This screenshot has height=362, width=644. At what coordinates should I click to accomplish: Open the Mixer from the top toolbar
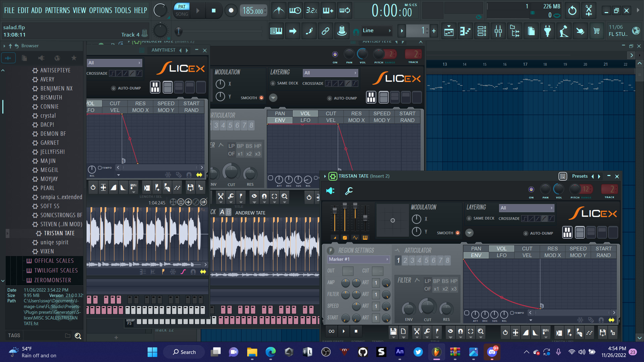tap(498, 31)
